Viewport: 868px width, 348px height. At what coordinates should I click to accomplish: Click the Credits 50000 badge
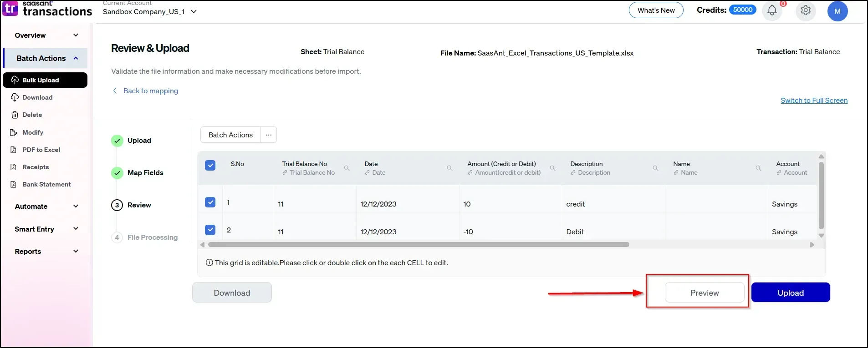(x=743, y=10)
